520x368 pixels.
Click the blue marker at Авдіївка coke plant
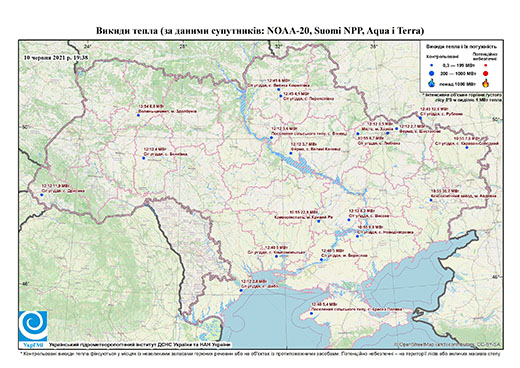[x=431, y=200]
